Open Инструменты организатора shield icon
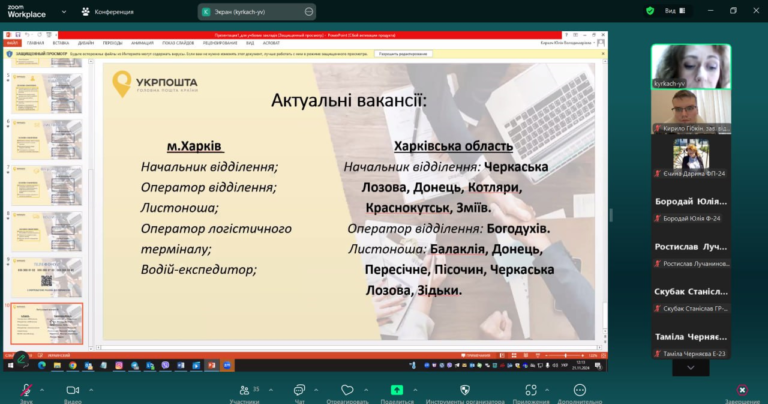This screenshot has width=768, height=404. 465,390
